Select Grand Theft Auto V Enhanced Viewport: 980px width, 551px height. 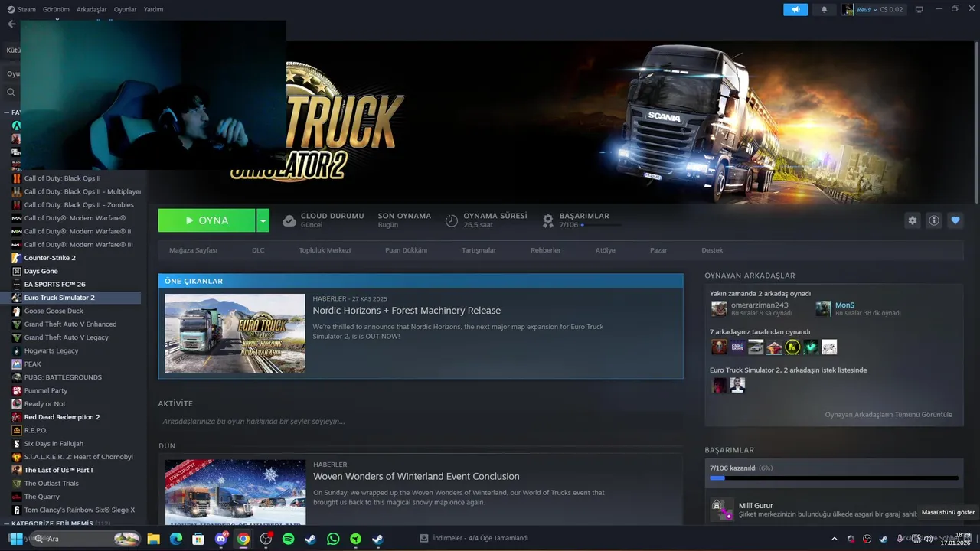[x=70, y=324]
